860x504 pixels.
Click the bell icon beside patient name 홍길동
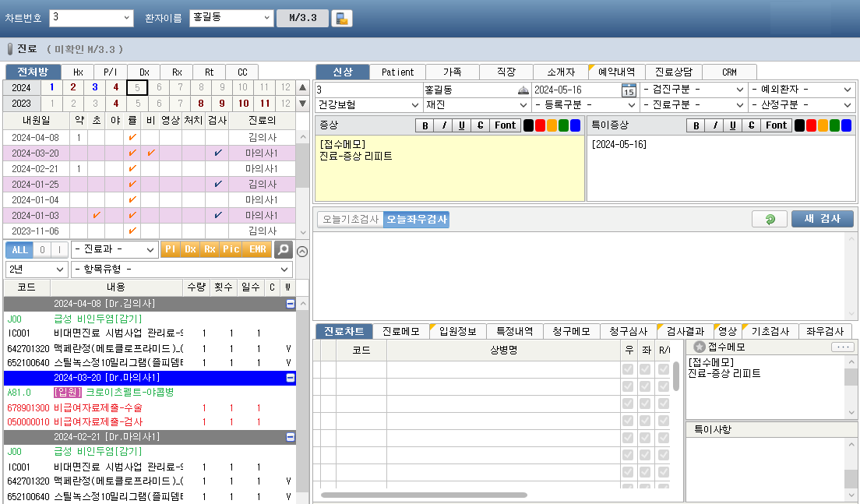click(523, 90)
